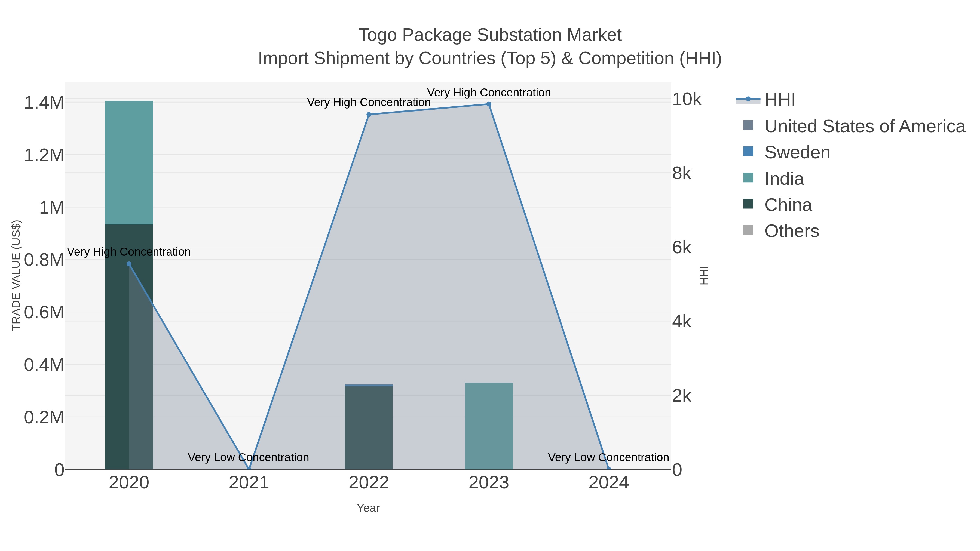This screenshot has width=980, height=551.
Task: Click the 2022 Very High Concentration annotation
Action: 369,102
